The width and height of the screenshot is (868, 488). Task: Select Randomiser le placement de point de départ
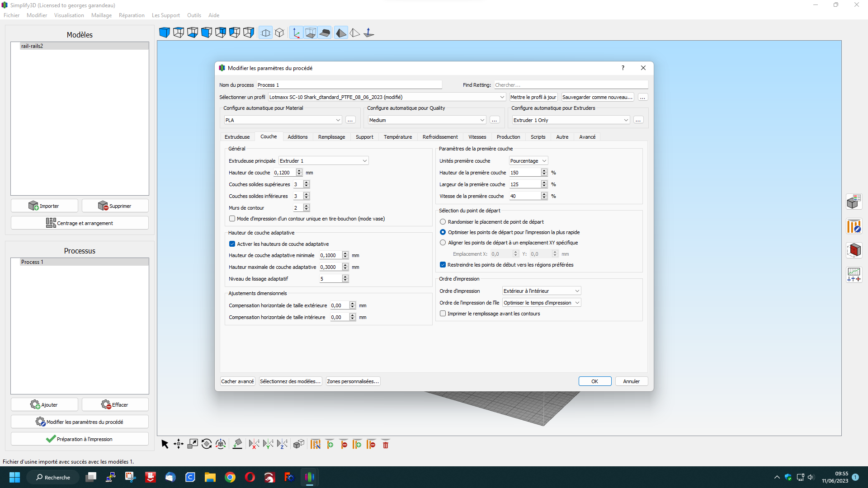(443, 222)
